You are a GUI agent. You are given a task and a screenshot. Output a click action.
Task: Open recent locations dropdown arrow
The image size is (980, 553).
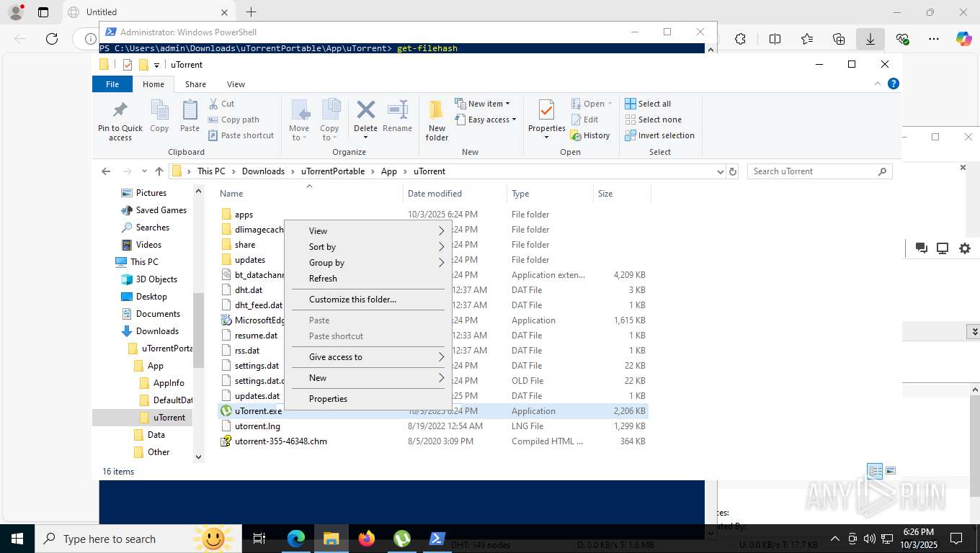click(x=145, y=171)
